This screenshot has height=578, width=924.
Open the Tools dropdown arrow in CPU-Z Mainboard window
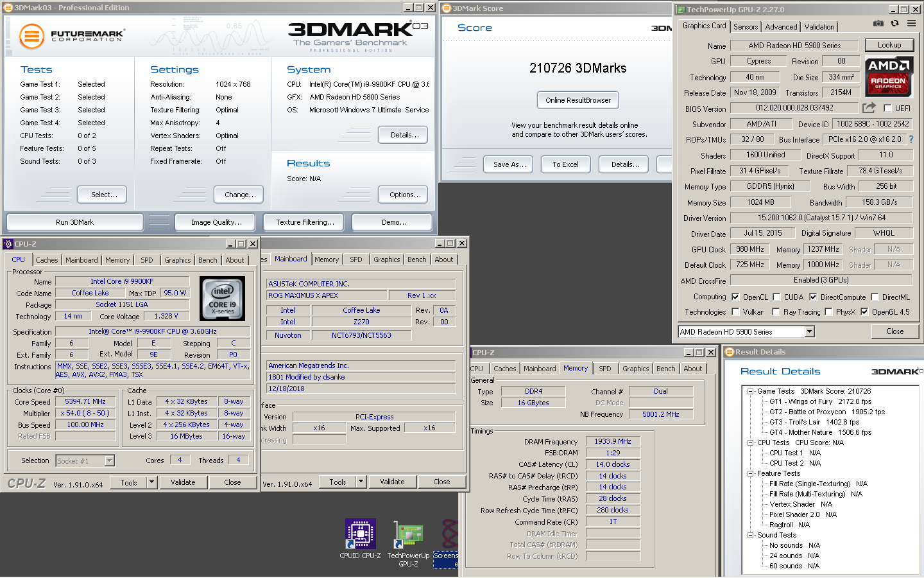[x=361, y=482]
